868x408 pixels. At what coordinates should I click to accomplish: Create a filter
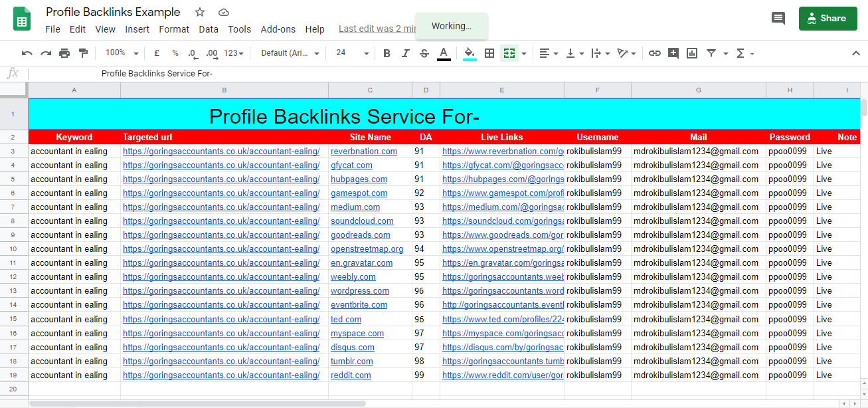[x=713, y=53]
